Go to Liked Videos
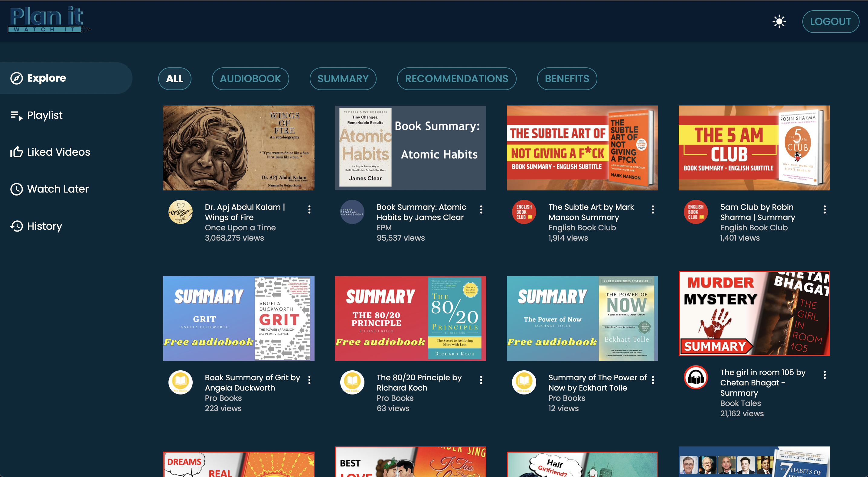Screen dimensions: 868x477 (50, 152)
